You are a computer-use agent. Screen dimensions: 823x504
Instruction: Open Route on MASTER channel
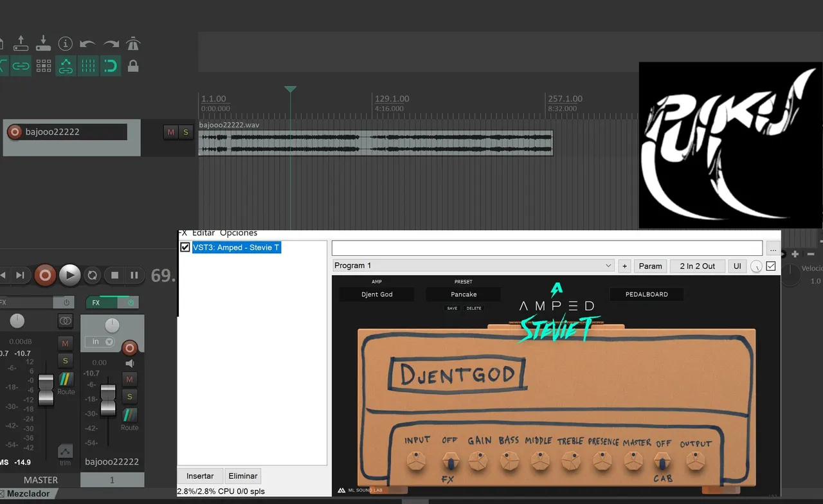66,383
